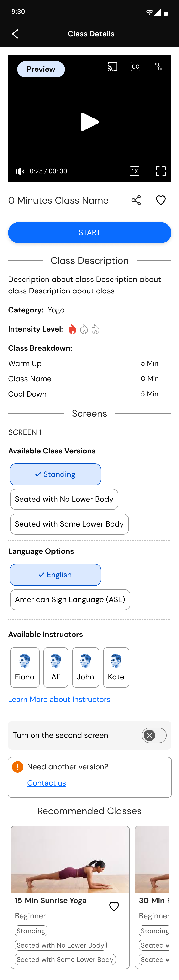179x980 pixels.
Task: Change the 1X playback speed
Action: point(135,171)
